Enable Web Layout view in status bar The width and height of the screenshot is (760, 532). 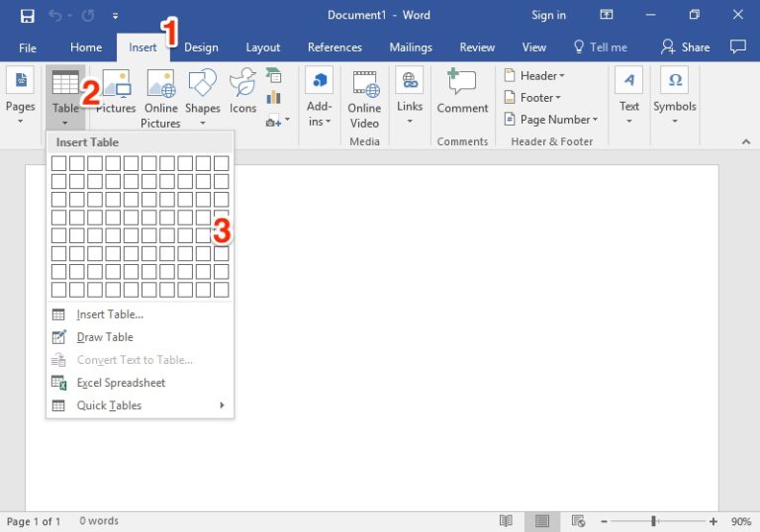pyautogui.click(x=578, y=521)
